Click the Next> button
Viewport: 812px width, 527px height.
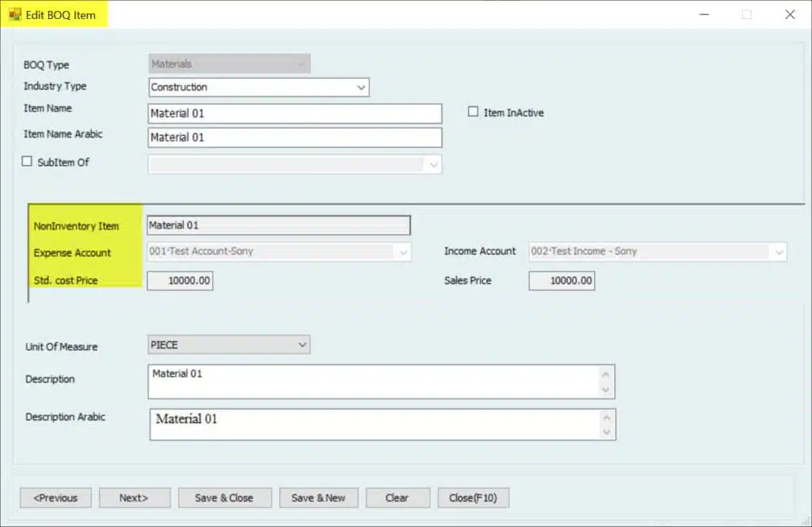(135, 498)
